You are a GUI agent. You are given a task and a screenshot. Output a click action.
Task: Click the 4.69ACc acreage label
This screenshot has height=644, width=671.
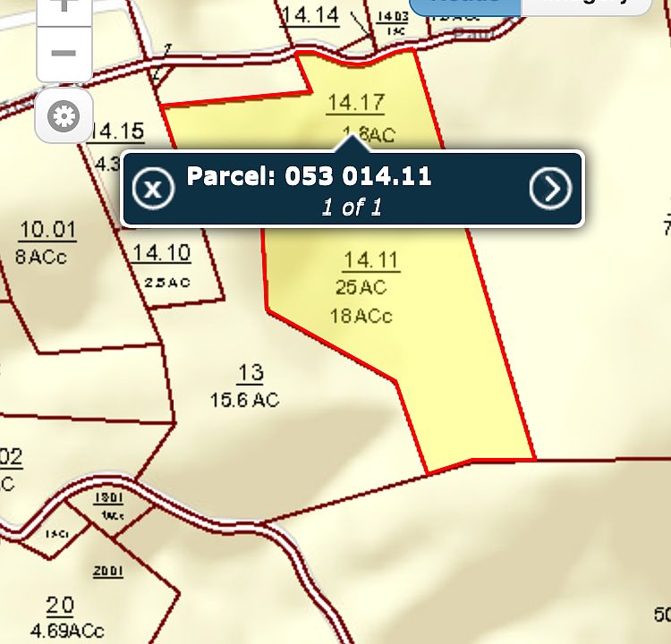(x=67, y=631)
